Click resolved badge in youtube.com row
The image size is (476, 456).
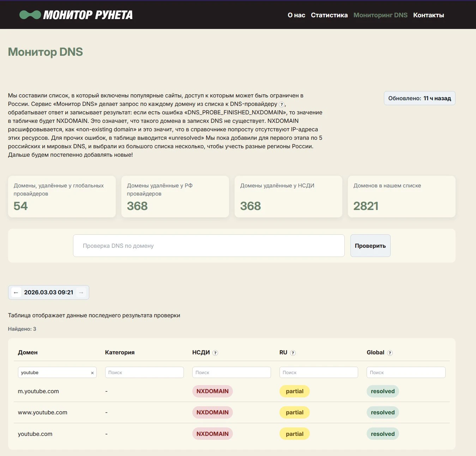(383, 434)
